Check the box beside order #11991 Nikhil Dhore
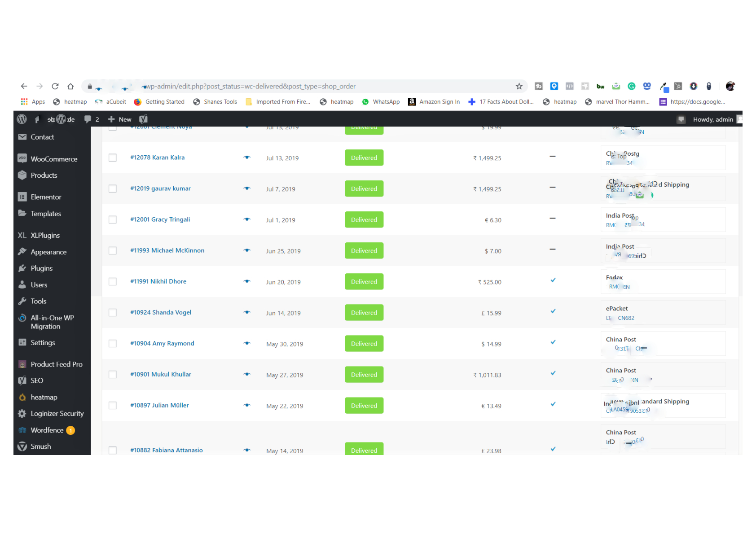 113,281
